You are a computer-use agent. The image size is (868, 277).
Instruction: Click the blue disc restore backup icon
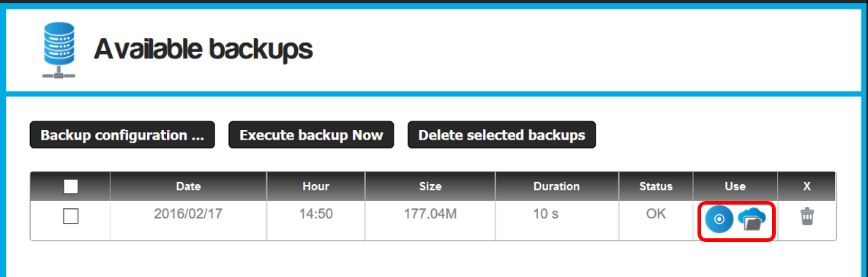719,220
